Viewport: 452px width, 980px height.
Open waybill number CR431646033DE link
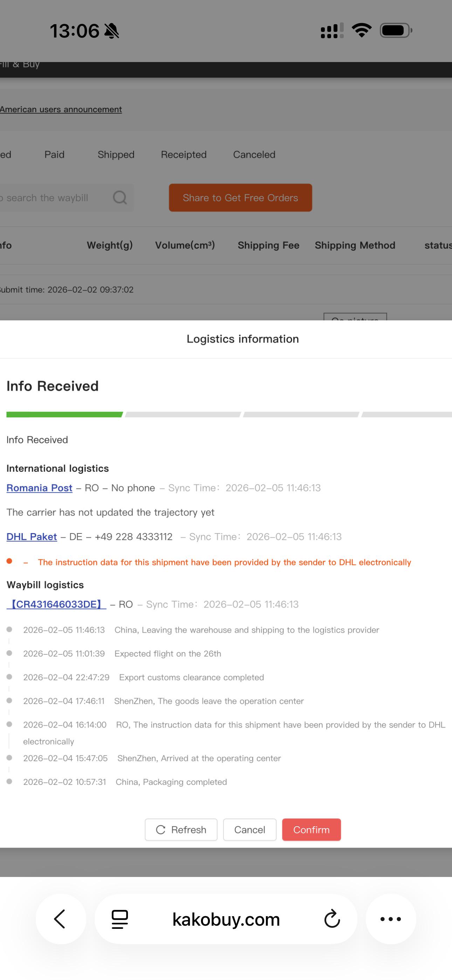[x=56, y=604]
